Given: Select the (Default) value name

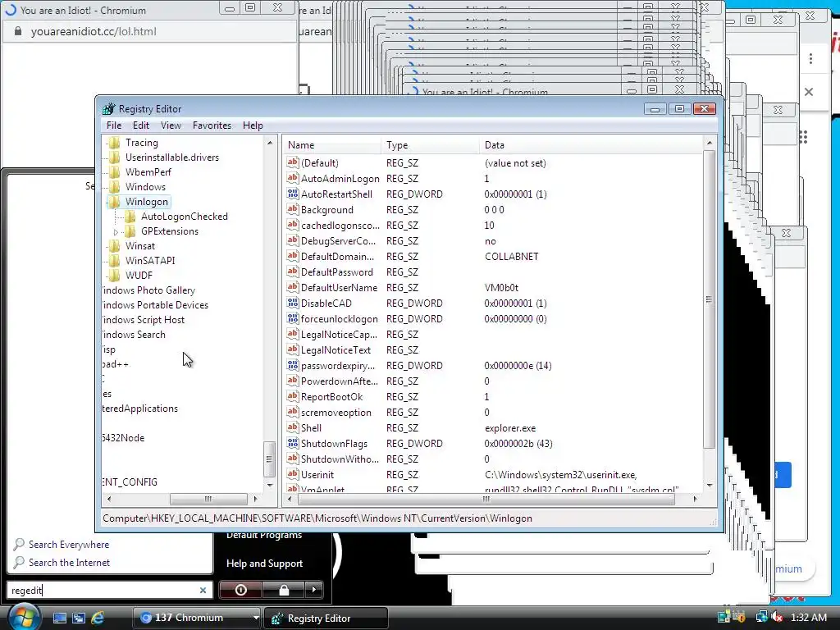Looking at the screenshot, I should pos(320,163).
